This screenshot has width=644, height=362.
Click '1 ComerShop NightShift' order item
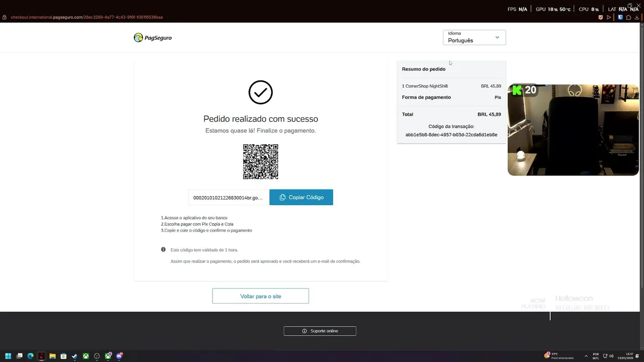tap(425, 86)
